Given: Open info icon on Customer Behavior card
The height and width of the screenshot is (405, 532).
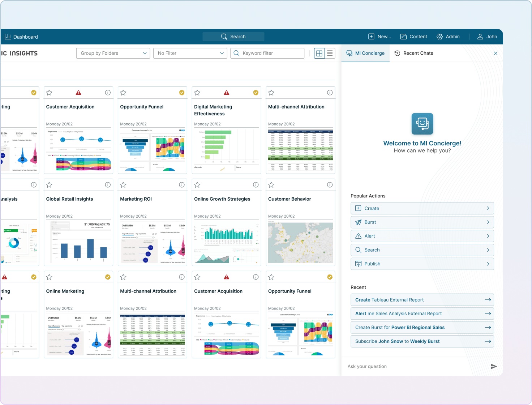Looking at the screenshot, I should click(x=330, y=185).
